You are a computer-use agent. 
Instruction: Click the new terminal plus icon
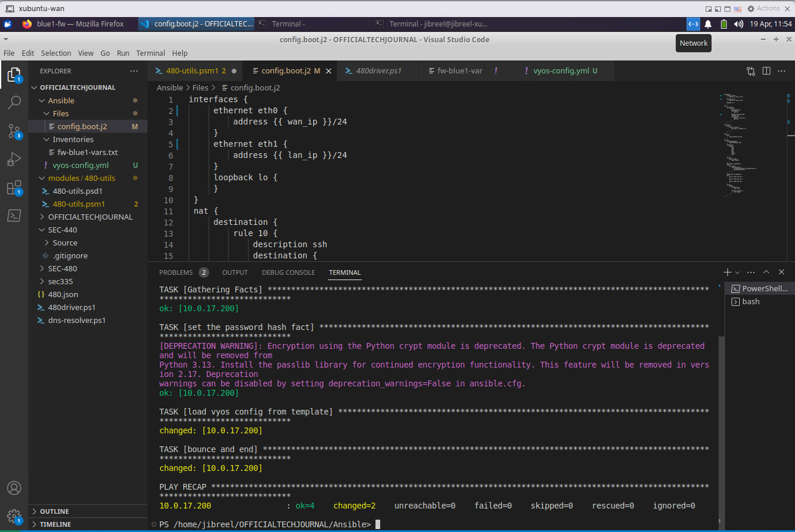coord(727,272)
